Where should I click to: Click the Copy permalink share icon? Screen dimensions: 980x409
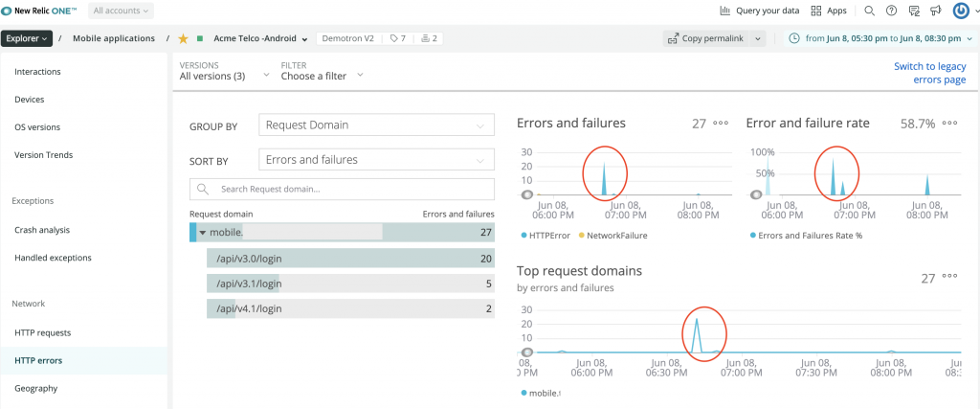click(x=673, y=38)
